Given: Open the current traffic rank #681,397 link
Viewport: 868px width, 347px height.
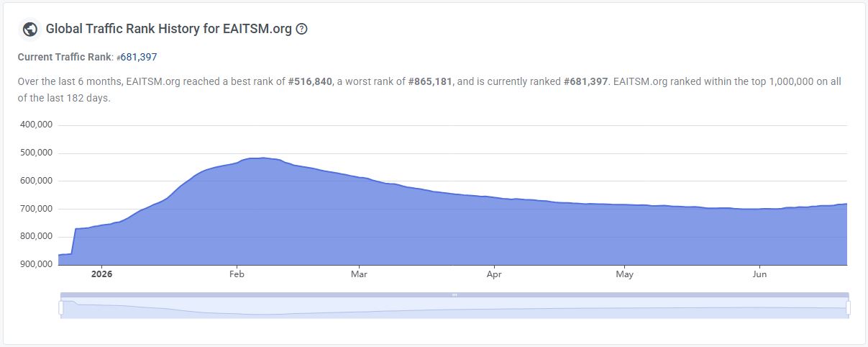Looking at the screenshot, I should pos(137,57).
